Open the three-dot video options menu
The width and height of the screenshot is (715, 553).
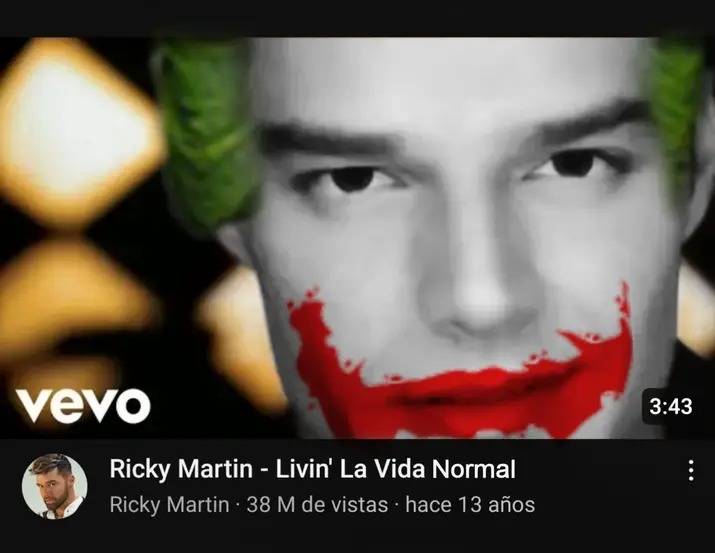691,470
